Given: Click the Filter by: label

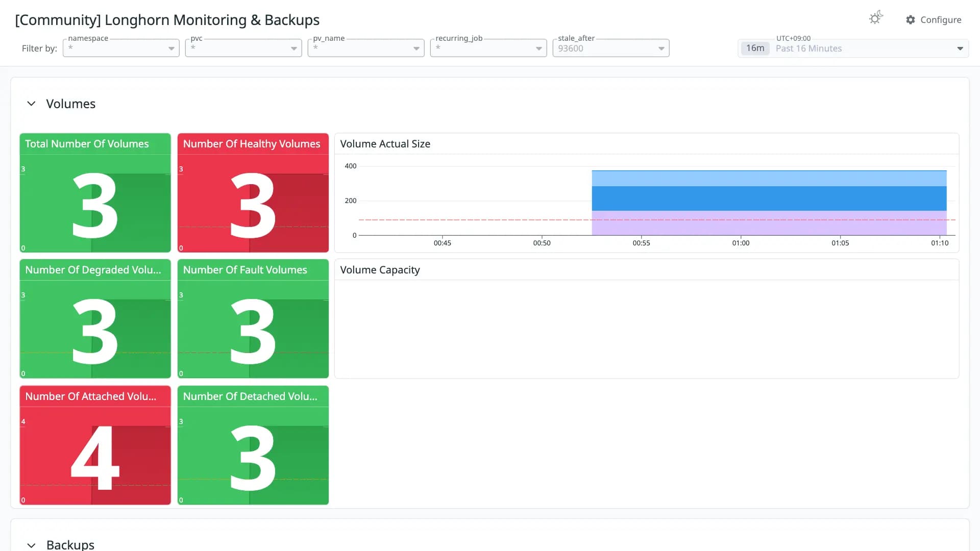Looking at the screenshot, I should pyautogui.click(x=39, y=48).
